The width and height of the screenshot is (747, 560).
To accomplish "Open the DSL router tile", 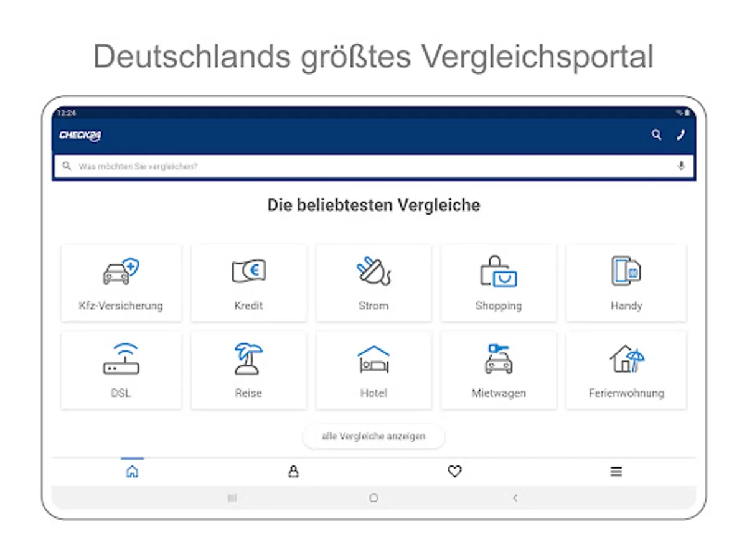I will click(x=121, y=370).
